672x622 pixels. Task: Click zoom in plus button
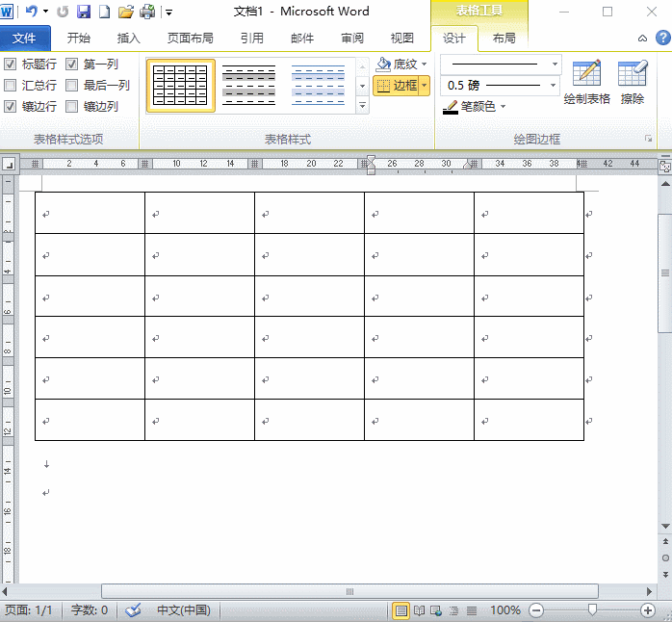648,610
